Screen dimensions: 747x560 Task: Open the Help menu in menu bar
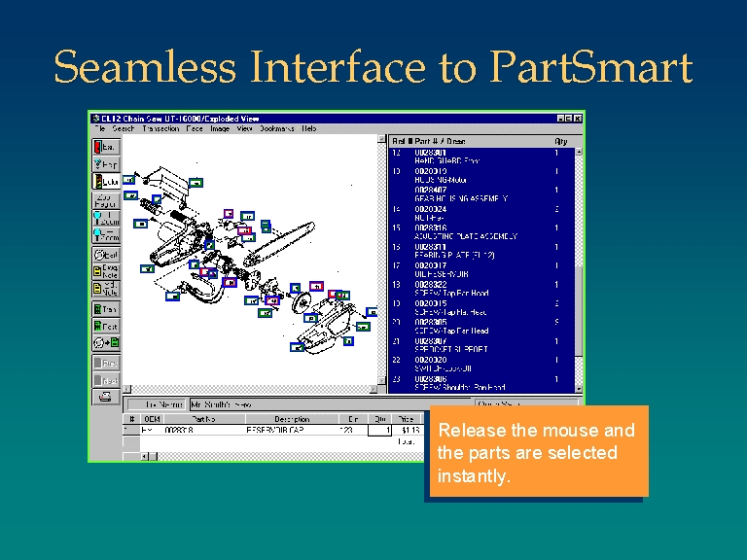coord(309,128)
